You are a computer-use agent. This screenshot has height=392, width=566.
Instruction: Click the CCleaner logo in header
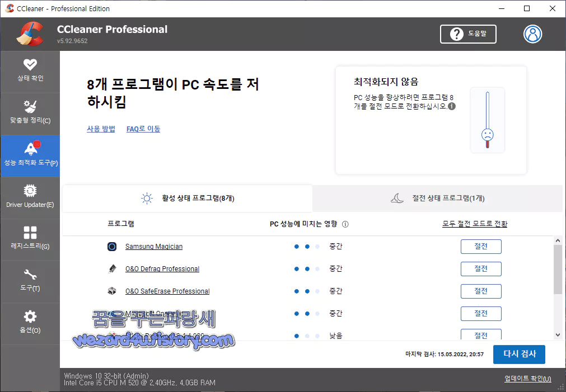click(x=30, y=34)
